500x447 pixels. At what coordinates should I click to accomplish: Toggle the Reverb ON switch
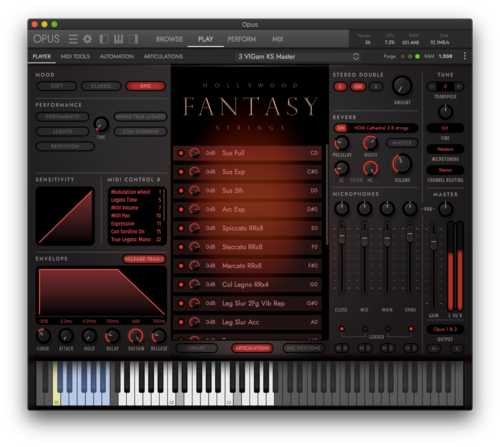[341, 128]
